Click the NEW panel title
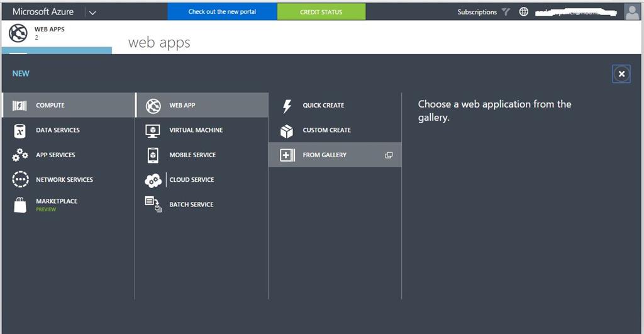Screen dimensions: 644x334 pos(21,74)
